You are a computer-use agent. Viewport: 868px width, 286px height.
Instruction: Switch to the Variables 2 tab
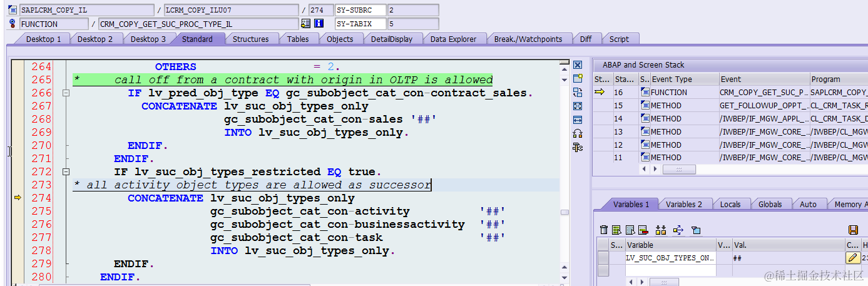tap(684, 204)
